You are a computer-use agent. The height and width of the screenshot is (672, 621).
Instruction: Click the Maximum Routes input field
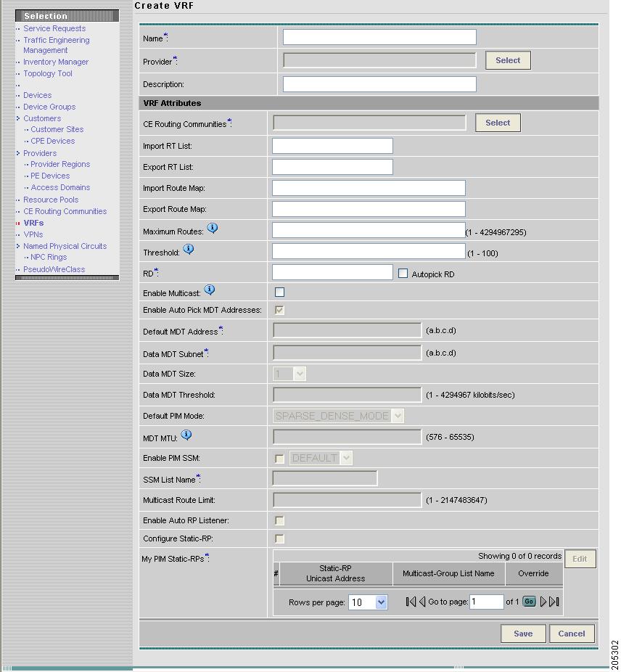(369, 230)
